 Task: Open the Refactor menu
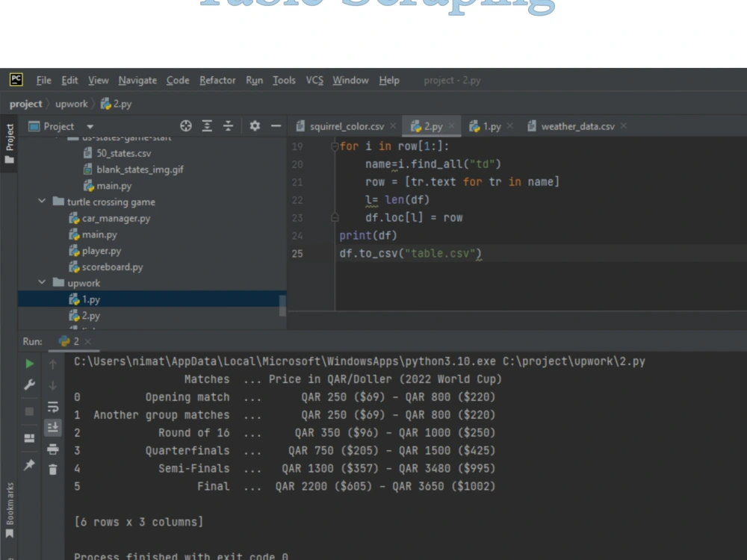point(217,81)
